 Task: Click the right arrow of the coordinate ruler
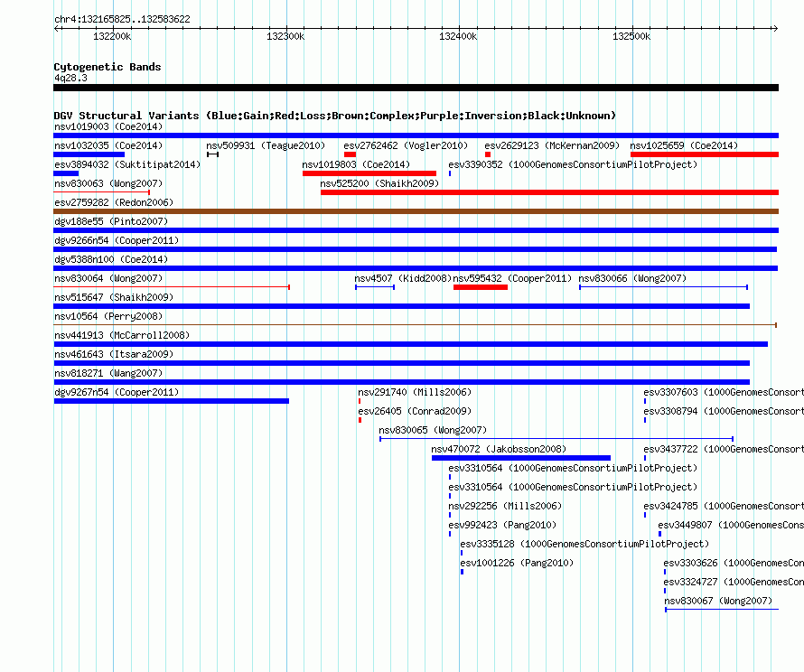[x=775, y=28]
